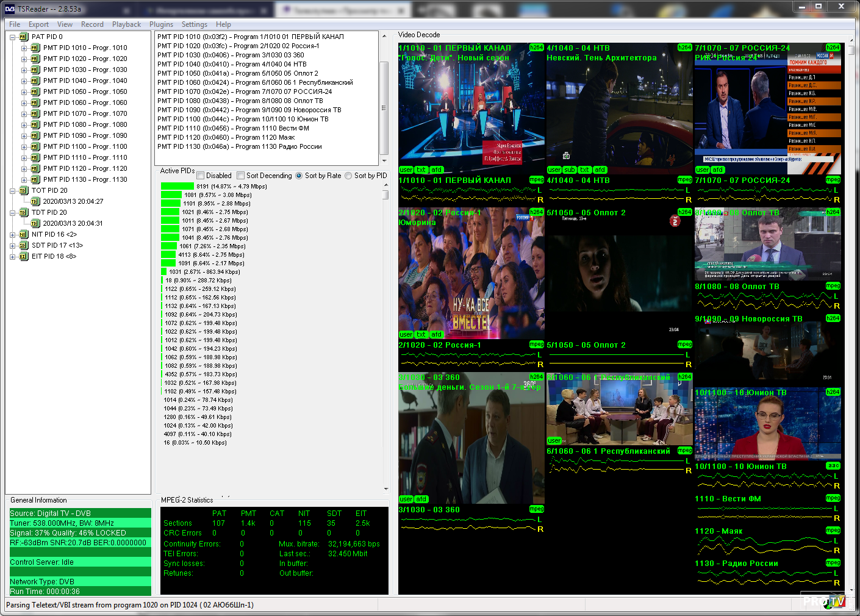Viewport: 860px width, 616px height.
Task: Enable the Disabled checkbox in Active PIDs
Action: click(201, 176)
